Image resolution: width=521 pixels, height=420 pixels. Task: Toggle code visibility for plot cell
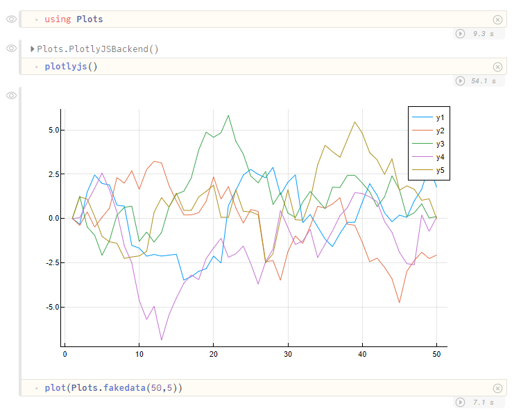[11, 96]
